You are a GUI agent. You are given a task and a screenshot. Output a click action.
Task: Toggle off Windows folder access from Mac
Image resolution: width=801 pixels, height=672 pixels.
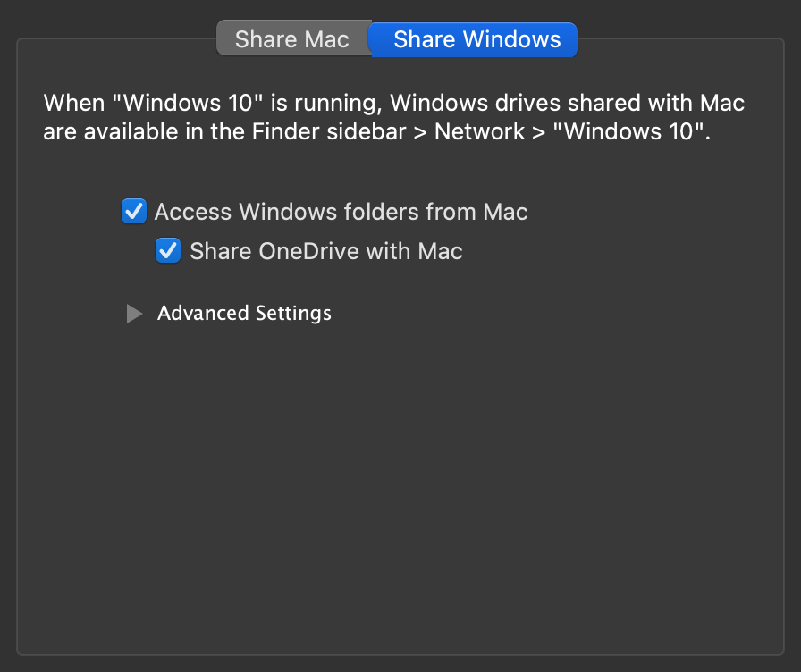(134, 212)
